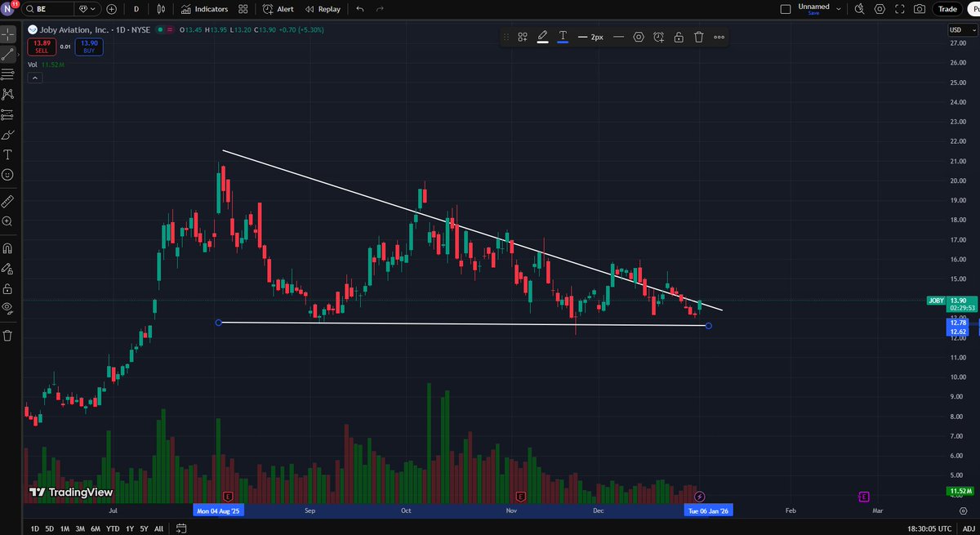Start bar Replay mode

point(323,9)
